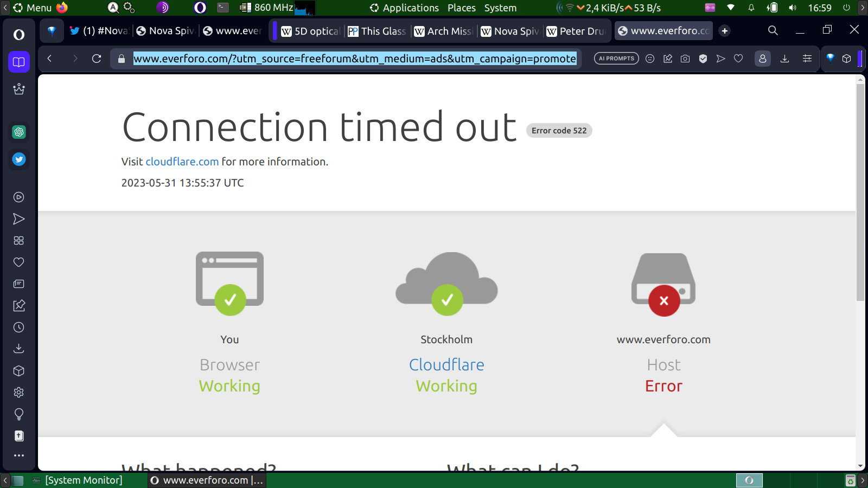Image resolution: width=868 pixels, height=488 pixels.
Task: Open the pinned diamond tab
Action: point(52,31)
